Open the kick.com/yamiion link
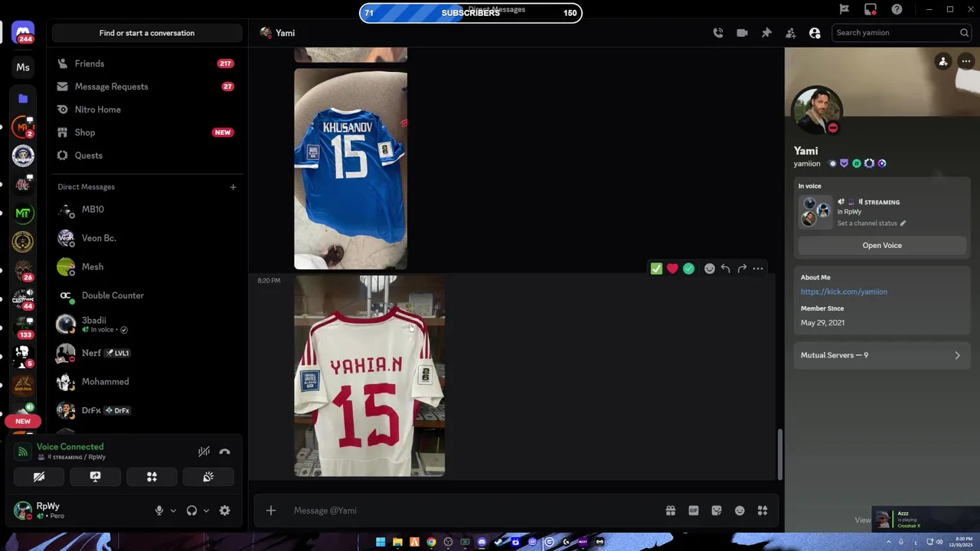Screen dimensions: 980x551 point(844,292)
